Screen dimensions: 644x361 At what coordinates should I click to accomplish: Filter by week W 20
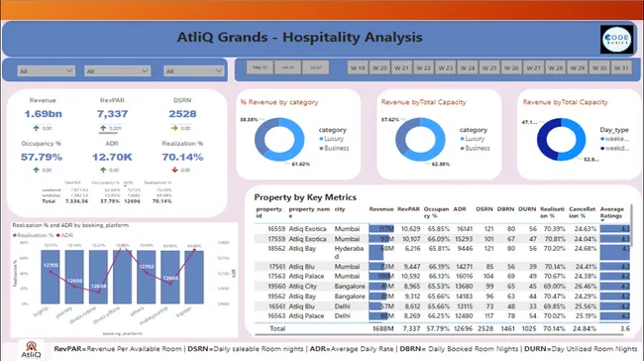pos(379,67)
